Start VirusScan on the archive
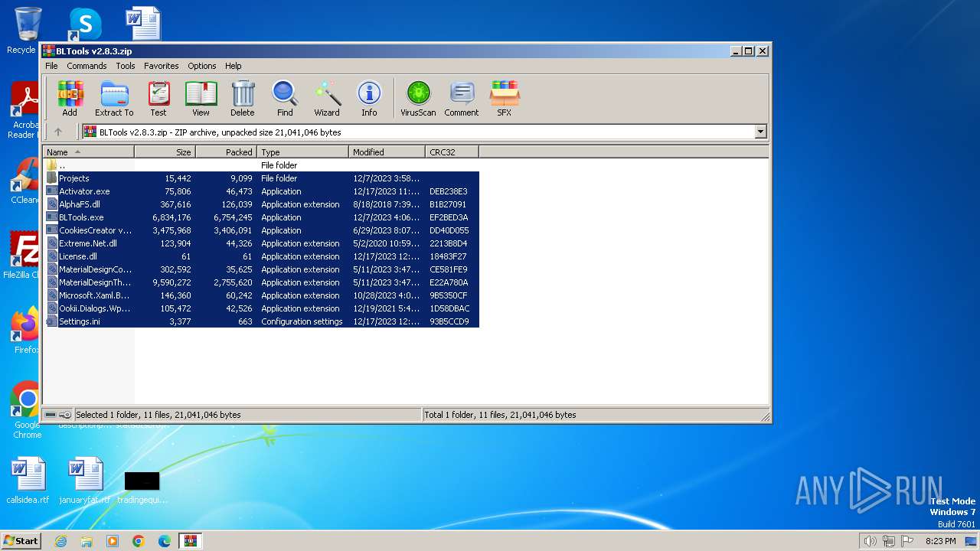This screenshot has height=551, width=980. pyautogui.click(x=418, y=99)
